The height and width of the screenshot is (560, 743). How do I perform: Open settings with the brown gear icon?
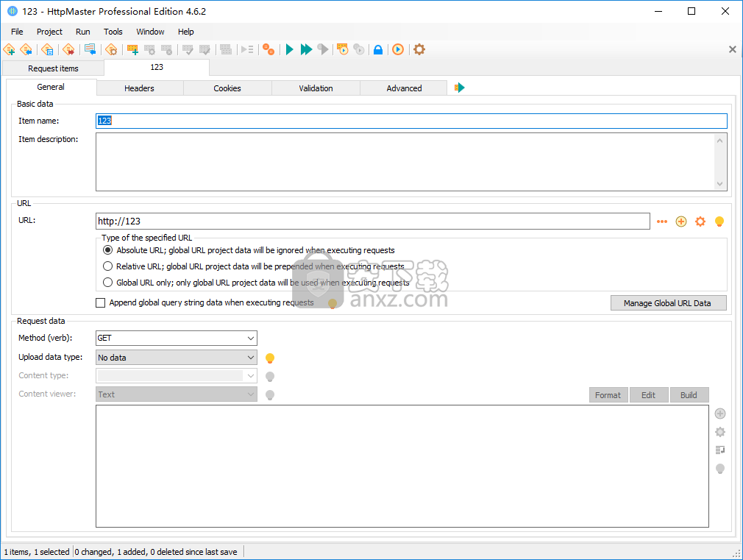(419, 49)
